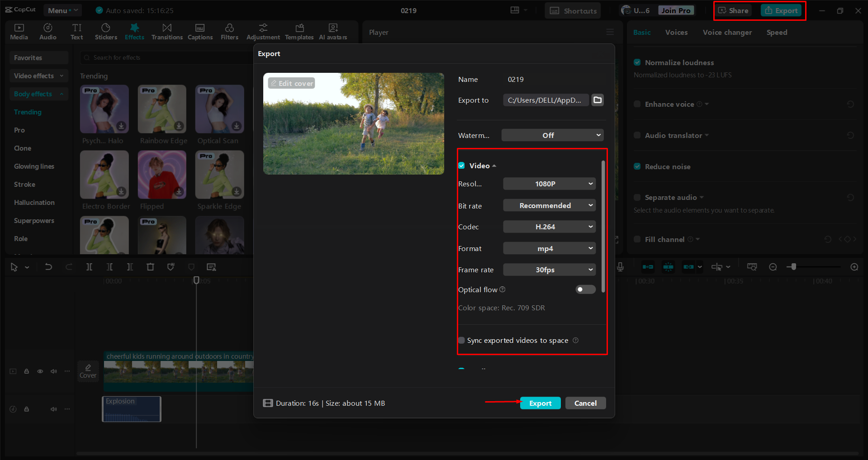Open the Watermark dropdown set to Off
The width and height of the screenshot is (868, 460).
pyautogui.click(x=552, y=135)
